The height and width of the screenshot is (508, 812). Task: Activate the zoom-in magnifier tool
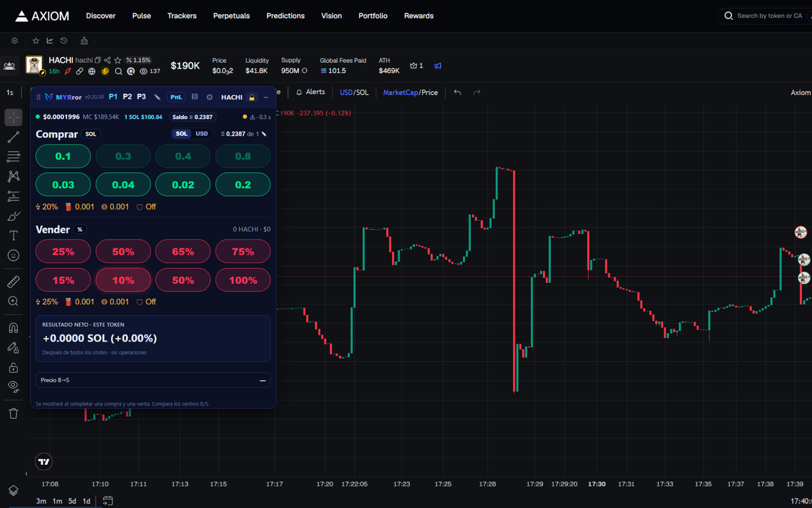point(13,301)
